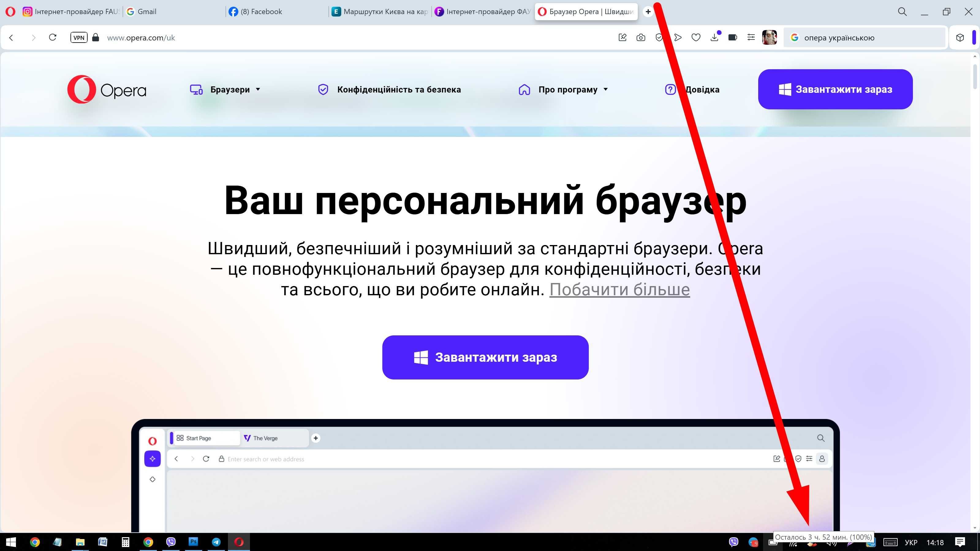Click the central Завантажити зараз download button
The height and width of the screenshot is (551, 980).
click(486, 357)
